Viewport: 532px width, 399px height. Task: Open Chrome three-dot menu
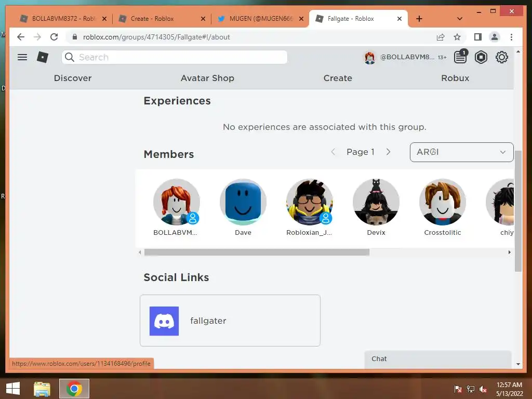tap(511, 37)
